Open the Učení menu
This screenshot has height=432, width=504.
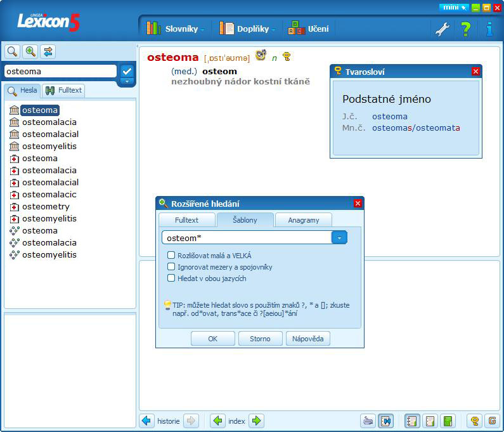click(x=309, y=29)
